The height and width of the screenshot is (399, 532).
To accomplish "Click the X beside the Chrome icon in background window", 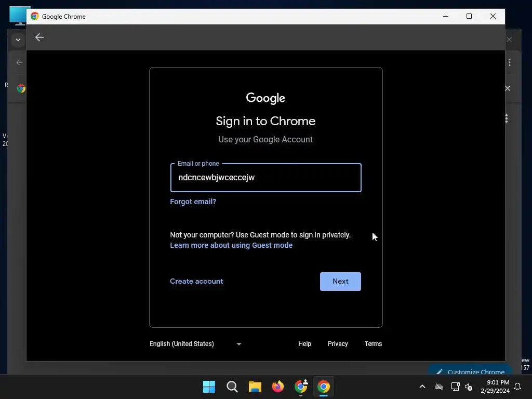I will click(x=508, y=88).
